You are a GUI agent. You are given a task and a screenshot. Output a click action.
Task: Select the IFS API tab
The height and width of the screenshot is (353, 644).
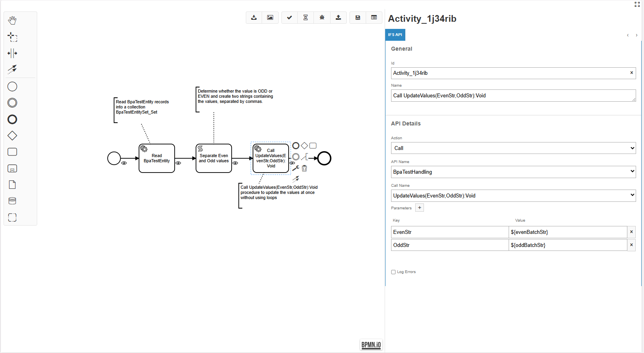[x=395, y=35]
